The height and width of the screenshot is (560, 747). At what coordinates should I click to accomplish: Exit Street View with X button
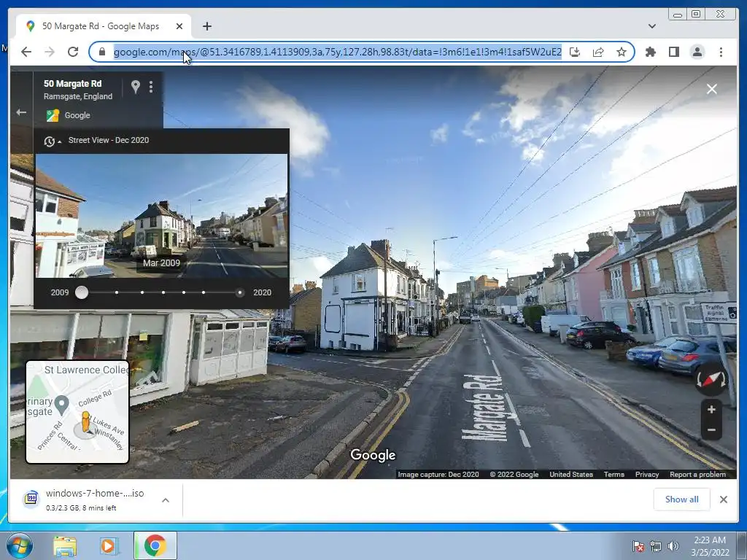(712, 89)
